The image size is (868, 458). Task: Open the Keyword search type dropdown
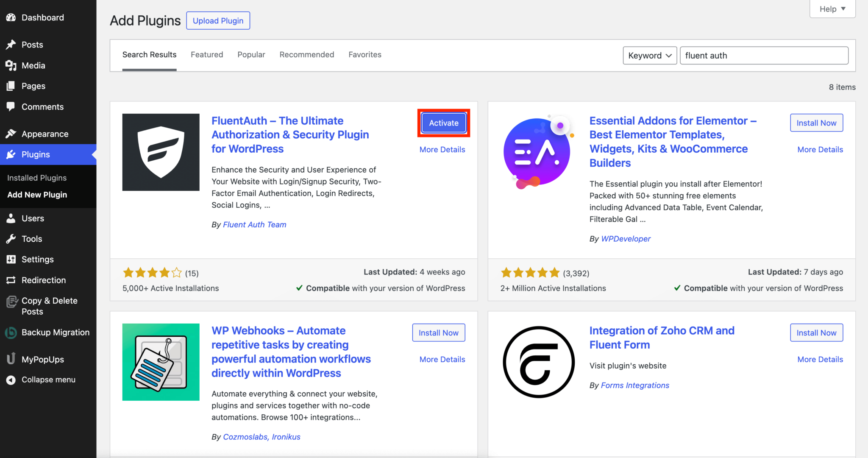649,56
